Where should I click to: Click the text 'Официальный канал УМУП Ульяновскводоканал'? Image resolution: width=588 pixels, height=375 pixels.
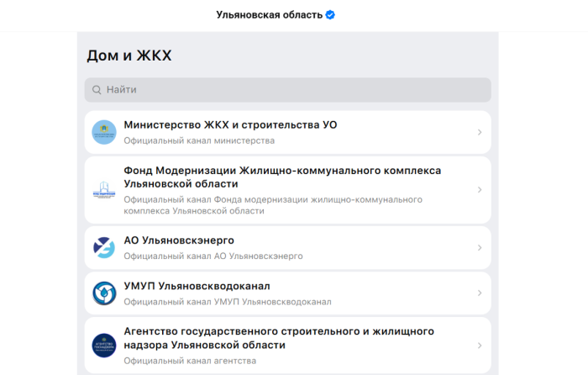pos(228,302)
